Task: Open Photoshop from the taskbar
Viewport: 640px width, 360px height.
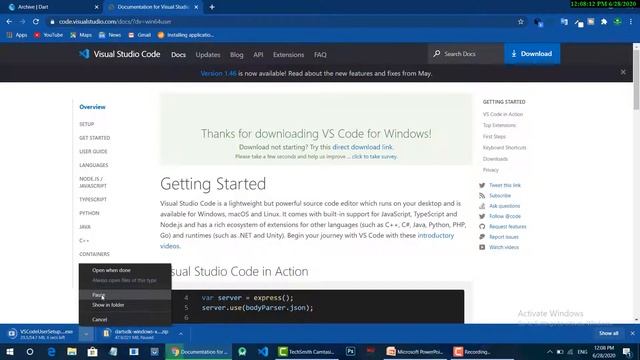Action: (x=350, y=351)
